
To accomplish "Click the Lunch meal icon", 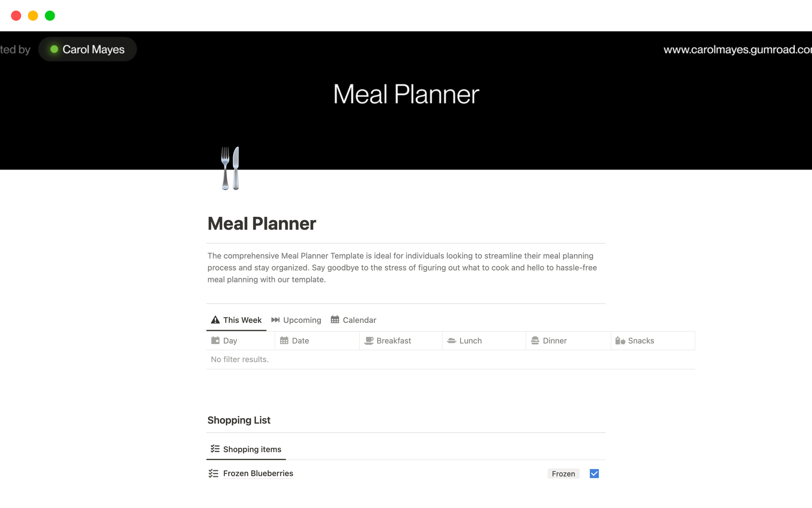I will pyautogui.click(x=451, y=341).
